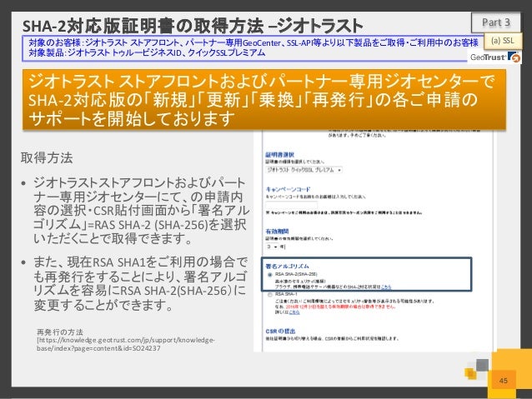Click the slide number 45
This screenshot has height=399, width=532.
pos(503,381)
